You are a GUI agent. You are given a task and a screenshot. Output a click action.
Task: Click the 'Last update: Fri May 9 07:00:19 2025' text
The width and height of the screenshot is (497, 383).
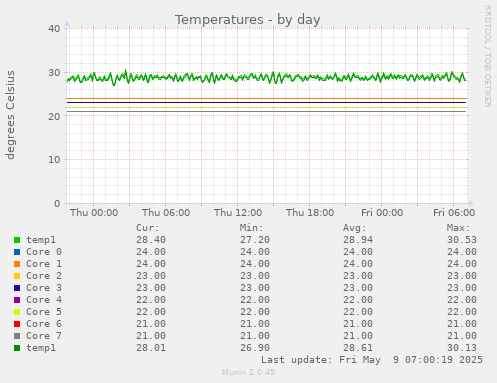tap(372, 360)
